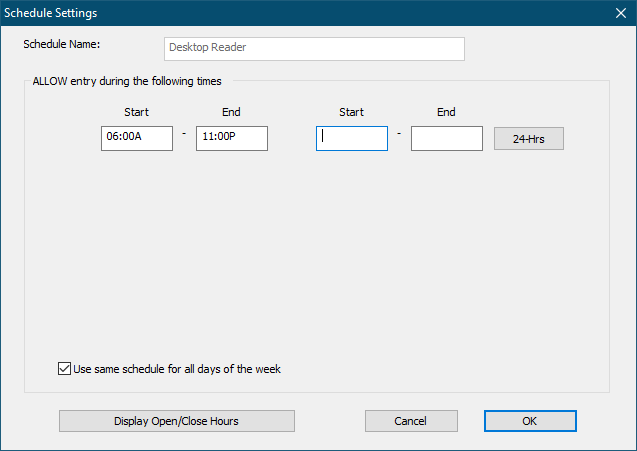The image size is (637, 451).
Task: Click the End label beside the 24-Hrs button
Action: pyautogui.click(x=446, y=112)
